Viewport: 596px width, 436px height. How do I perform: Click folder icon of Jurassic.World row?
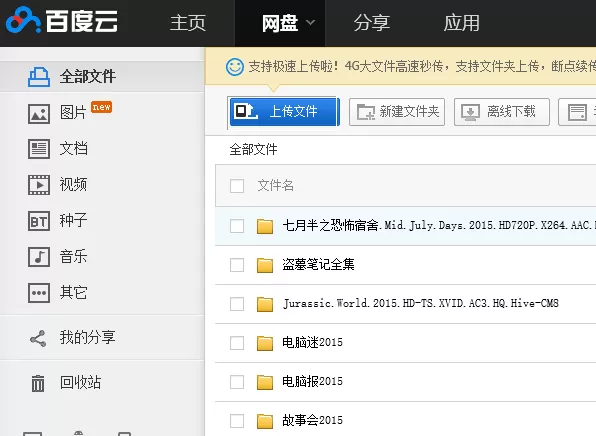(x=265, y=304)
